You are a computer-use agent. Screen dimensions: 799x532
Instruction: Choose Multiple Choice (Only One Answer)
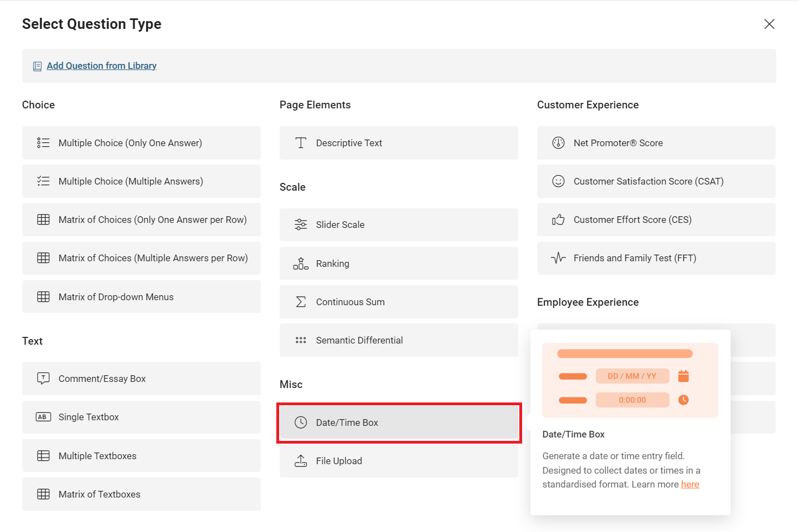141,143
